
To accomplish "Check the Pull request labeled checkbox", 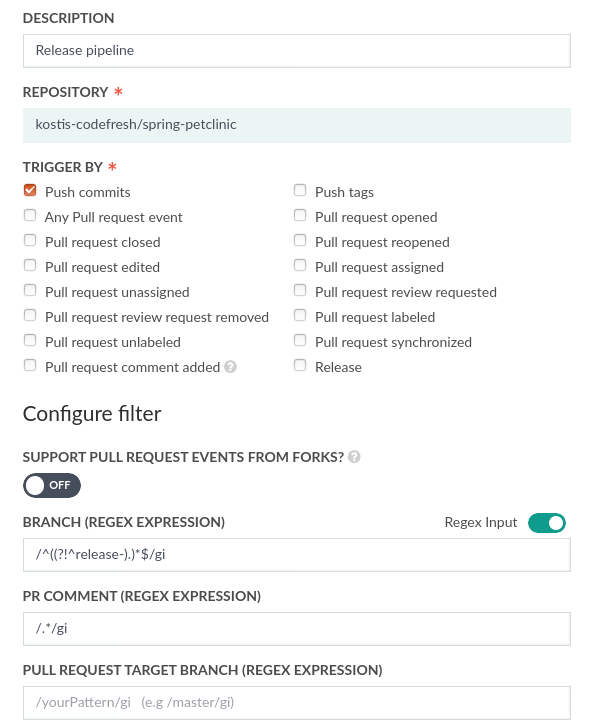I will coord(300,315).
